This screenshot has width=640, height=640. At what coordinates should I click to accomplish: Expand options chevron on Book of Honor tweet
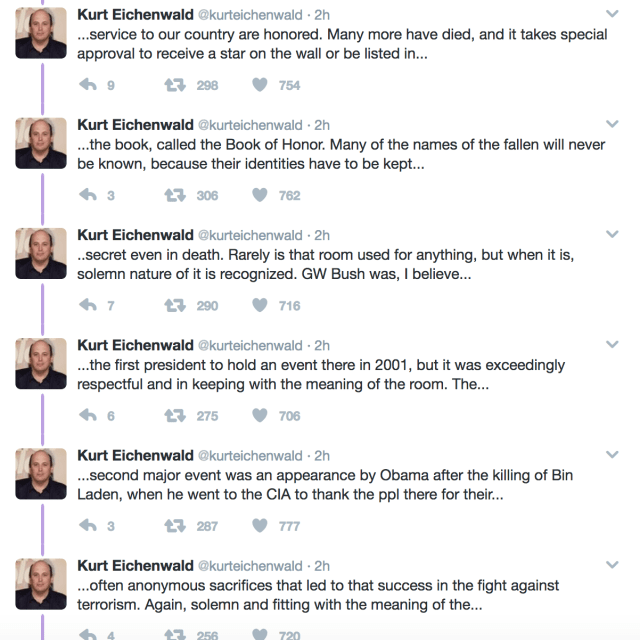pos(612,124)
